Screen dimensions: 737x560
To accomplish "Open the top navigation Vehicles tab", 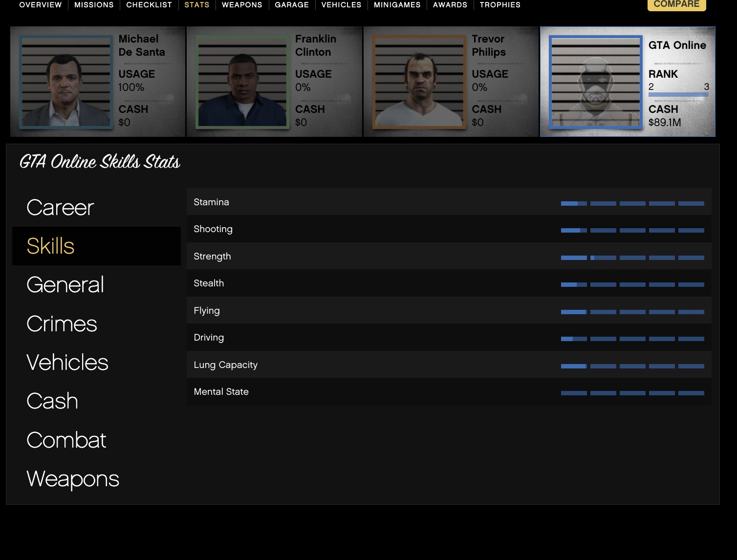I will 341,5.
